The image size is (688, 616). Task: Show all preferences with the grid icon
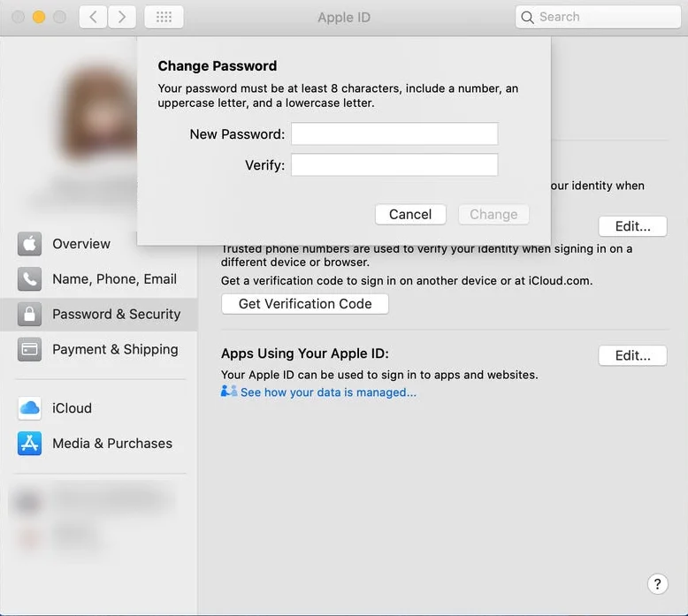click(164, 17)
